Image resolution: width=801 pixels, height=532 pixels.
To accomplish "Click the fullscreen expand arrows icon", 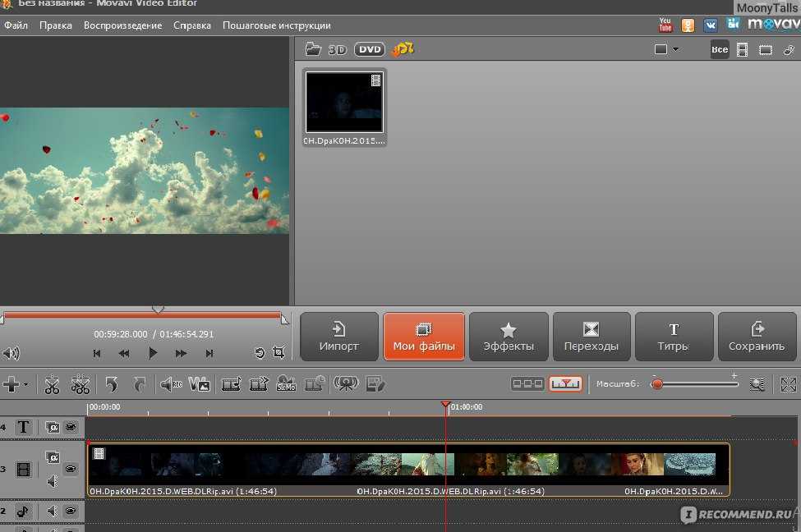I will (x=789, y=384).
